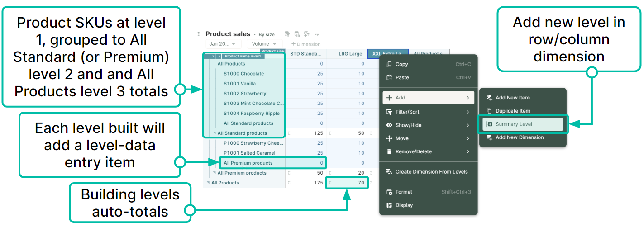This screenshot has width=644, height=227.
Task: Expand first chevron in row level header
Action: tap(213, 56)
